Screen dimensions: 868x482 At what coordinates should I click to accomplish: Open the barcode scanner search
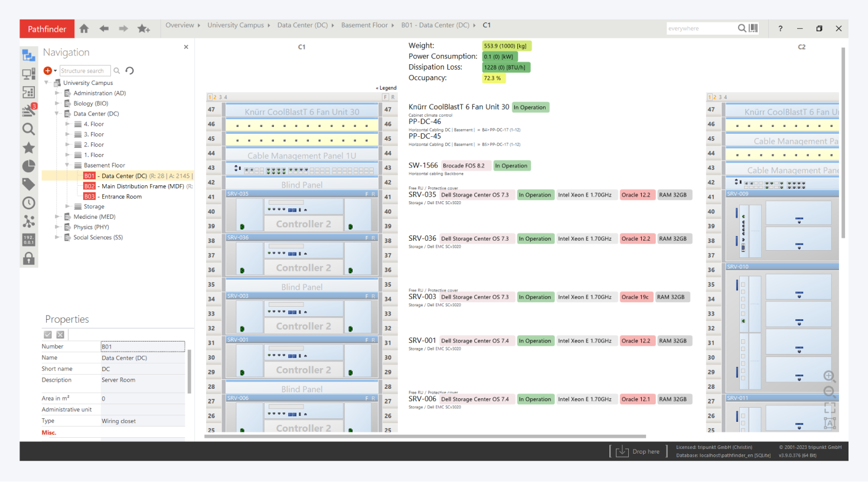(753, 28)
